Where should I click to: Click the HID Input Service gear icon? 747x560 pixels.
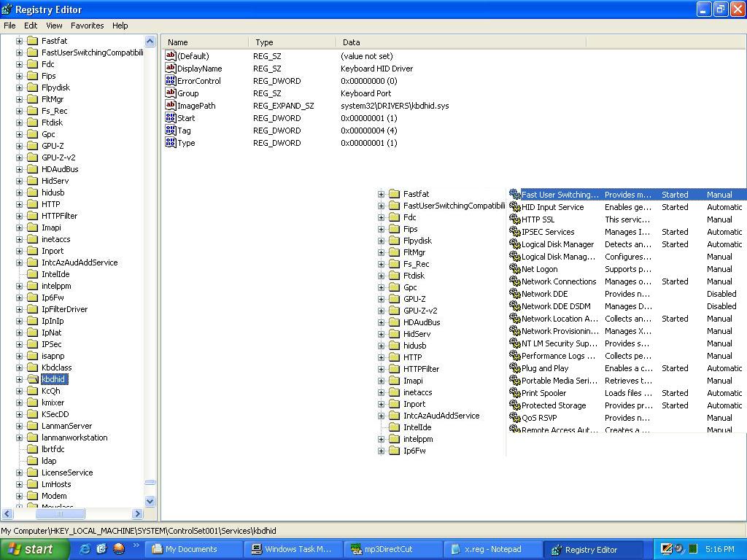coord(515,207)
